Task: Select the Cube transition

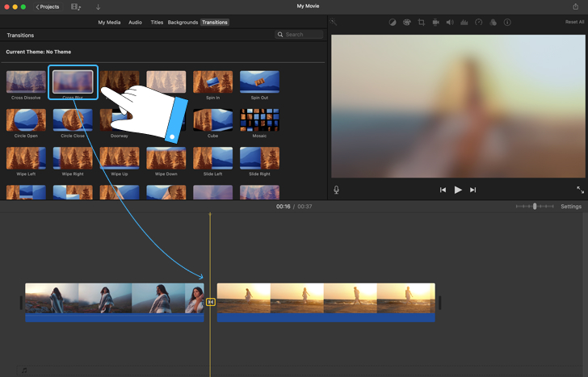Action: coord(212,120)
